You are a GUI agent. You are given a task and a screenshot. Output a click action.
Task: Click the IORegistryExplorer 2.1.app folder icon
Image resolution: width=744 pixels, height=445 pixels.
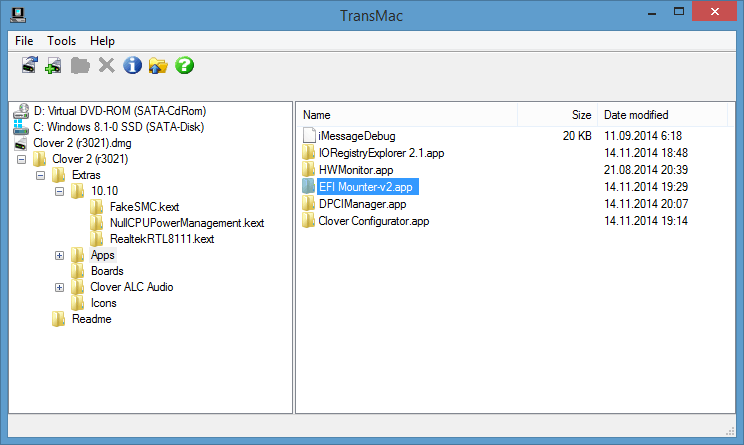point(308,153)
